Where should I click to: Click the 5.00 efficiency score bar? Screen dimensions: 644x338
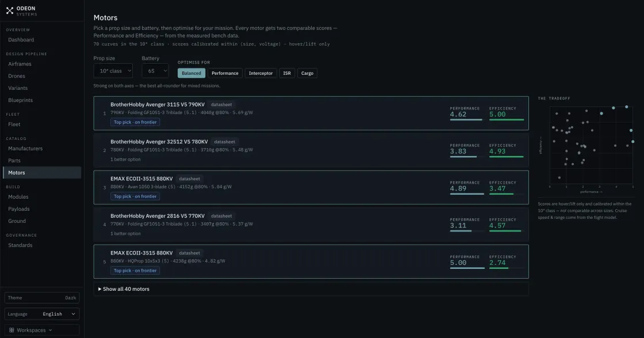[x=507, y=120]
